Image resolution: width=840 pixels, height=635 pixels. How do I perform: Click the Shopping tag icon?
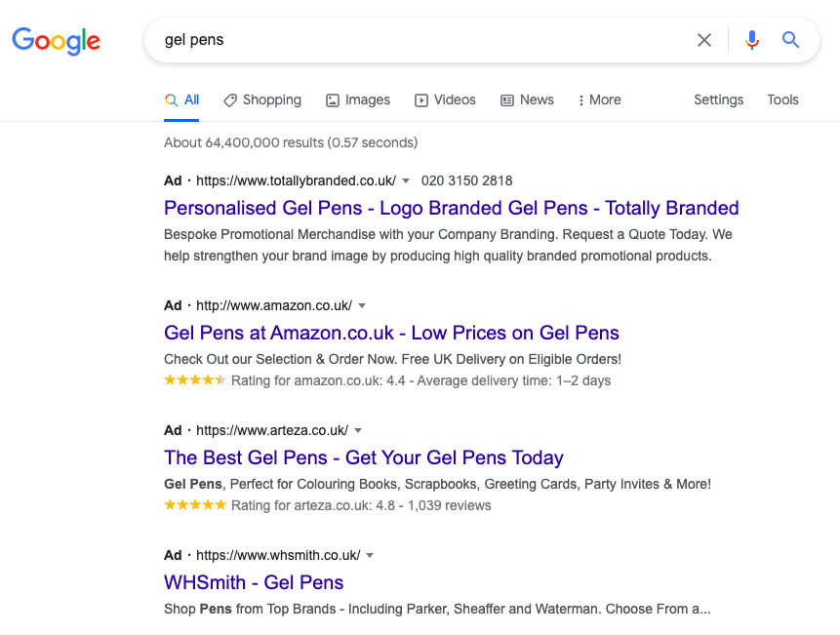click(x=230, y=100)
